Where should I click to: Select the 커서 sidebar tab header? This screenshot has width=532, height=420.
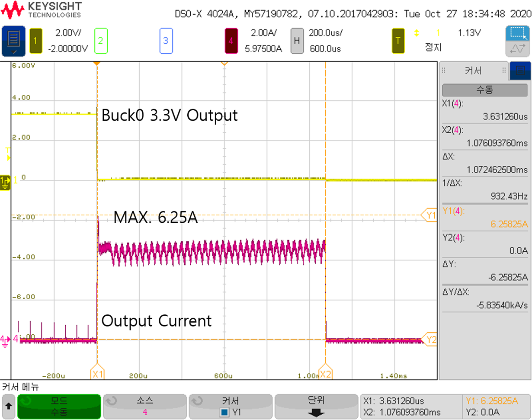tap(474, 71)
